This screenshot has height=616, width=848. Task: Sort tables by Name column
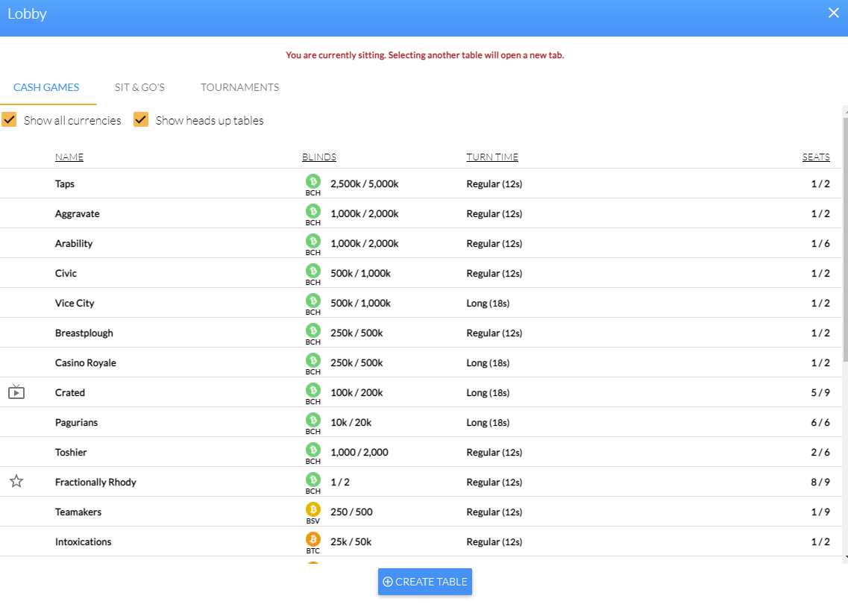click(x=69, y=157)
